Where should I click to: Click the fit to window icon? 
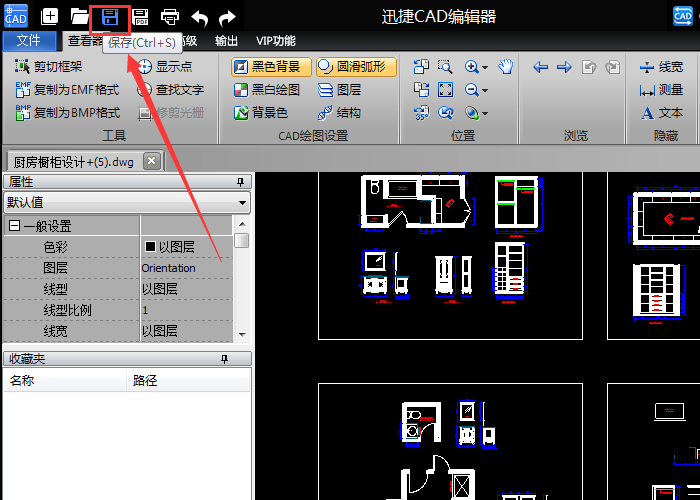point(446,90)
